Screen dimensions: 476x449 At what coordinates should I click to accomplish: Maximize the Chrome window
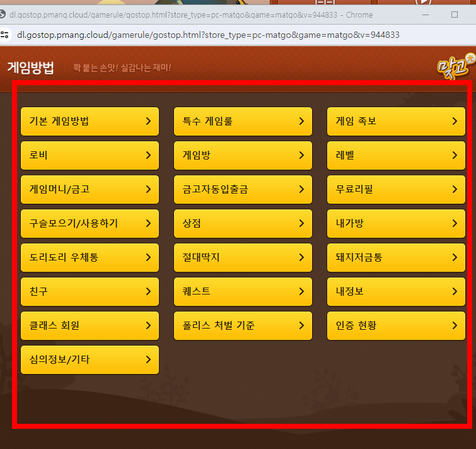[455, 15]
